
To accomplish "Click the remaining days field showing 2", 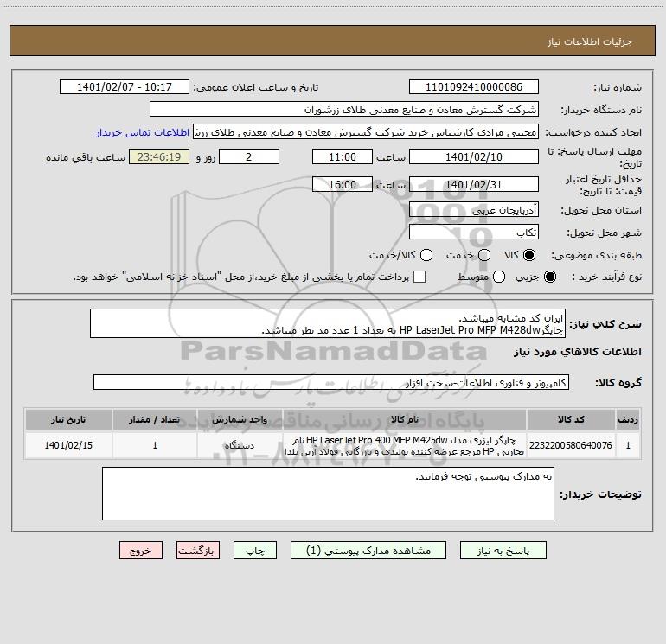I will (x=249, y=156).
